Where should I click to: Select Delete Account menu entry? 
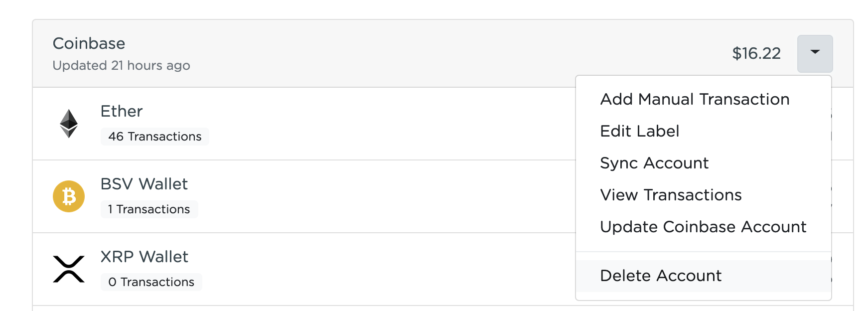pyautogui.click(x=661, y=276)
